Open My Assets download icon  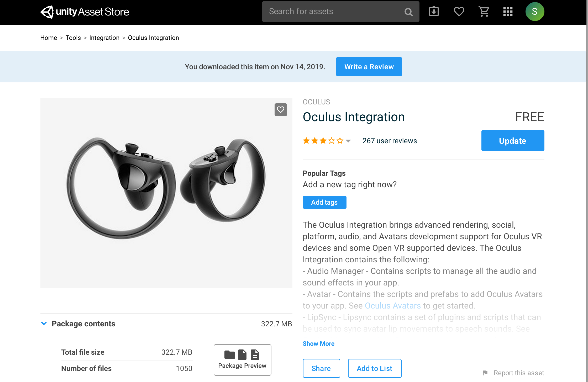(x=434, y=12)
